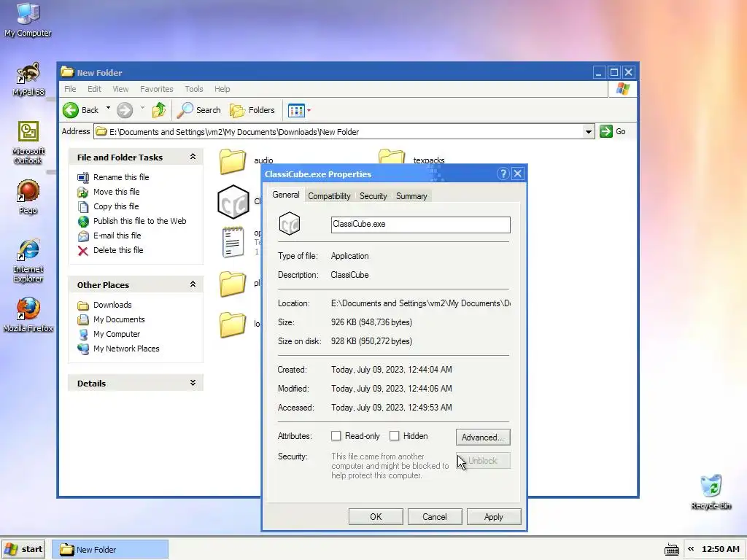Screen dimensions: 747x560
Task: Launch Pego desktop shortcut
Action: coord(28,197)
